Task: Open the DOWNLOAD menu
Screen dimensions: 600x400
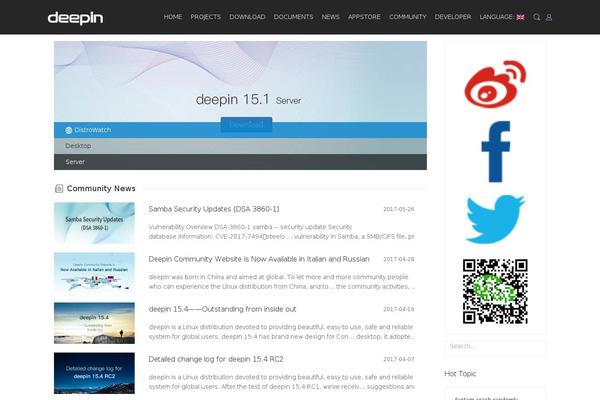Action: [x=247, y=17]
